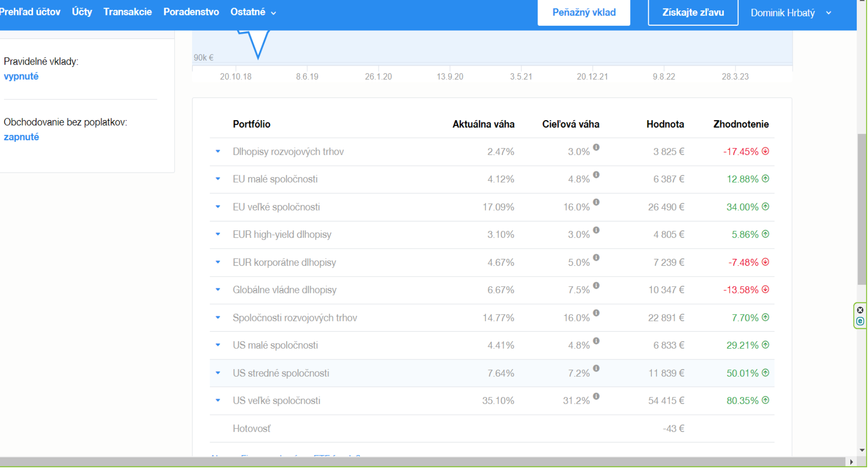Open the Ostatné dropdown menu
Image resolution: width=868 pixels, height=470 pixels.
[x=253, y=12]
